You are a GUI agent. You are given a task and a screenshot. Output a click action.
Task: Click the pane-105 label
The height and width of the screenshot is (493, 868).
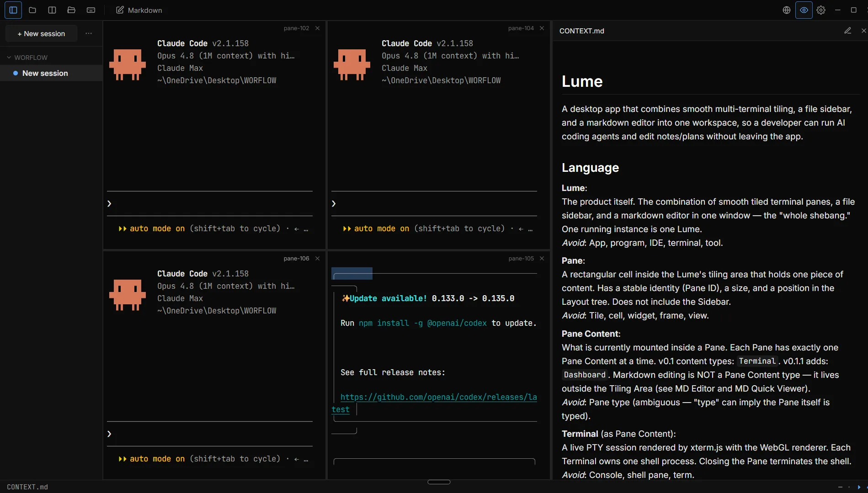[521, 259]
